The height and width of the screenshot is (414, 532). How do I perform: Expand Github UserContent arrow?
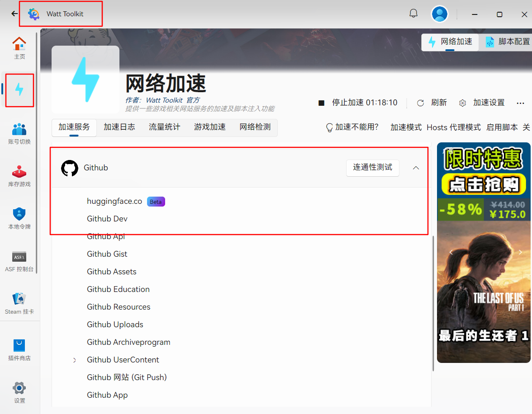pyautogui.click(x=75, y=360)
